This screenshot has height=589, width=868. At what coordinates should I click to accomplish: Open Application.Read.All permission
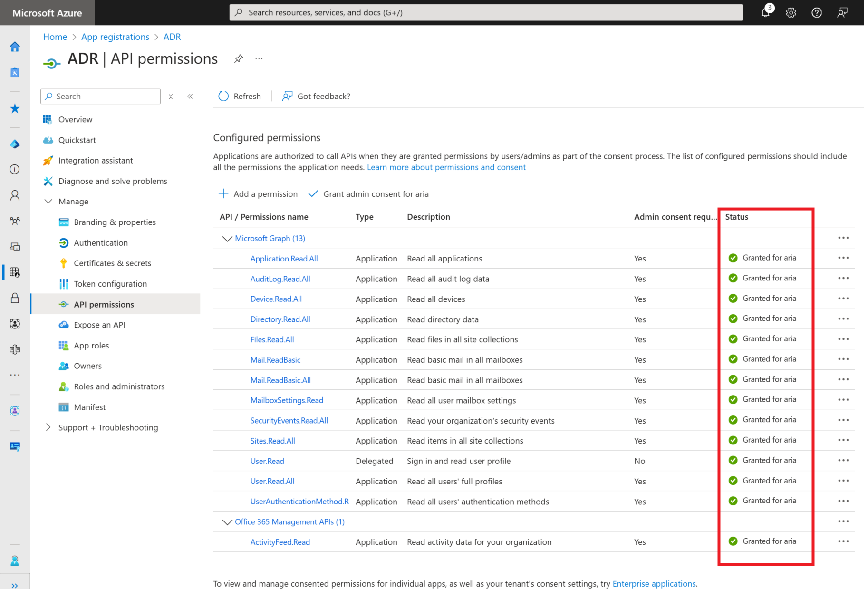284,259
